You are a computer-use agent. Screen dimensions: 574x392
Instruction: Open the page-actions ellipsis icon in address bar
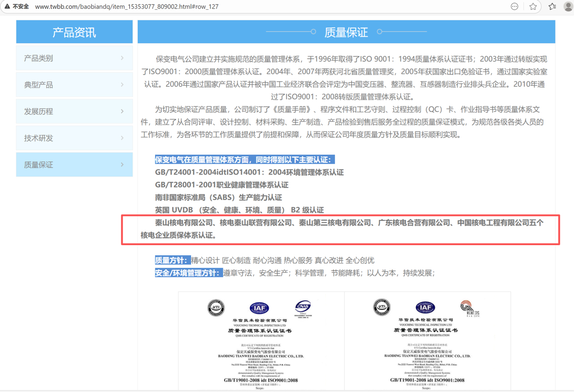pyautogui.click(x=514, y=6)
